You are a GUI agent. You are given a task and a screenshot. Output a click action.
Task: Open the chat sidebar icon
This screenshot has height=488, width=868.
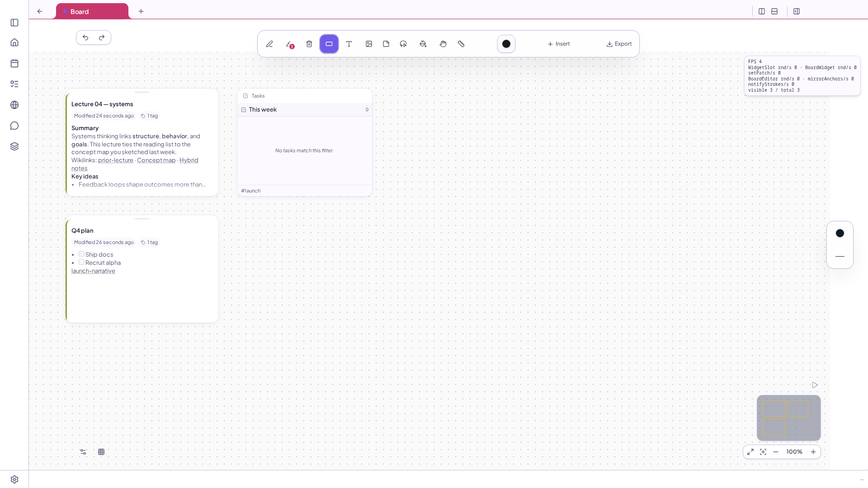tap(14, 126)
